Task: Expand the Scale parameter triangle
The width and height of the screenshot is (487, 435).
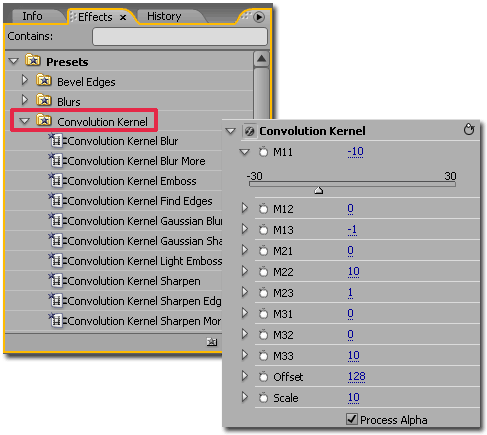Action: tap(245, 397)
